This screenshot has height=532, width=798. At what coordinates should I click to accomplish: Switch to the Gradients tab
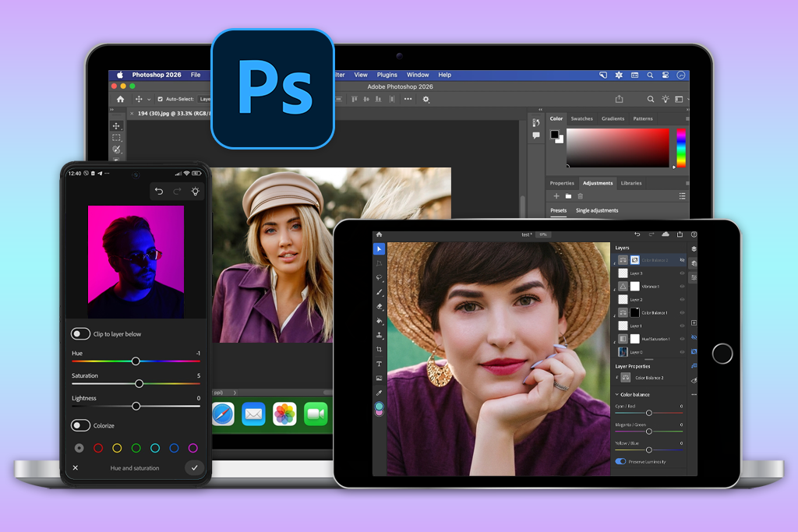(x=613, y=118)
